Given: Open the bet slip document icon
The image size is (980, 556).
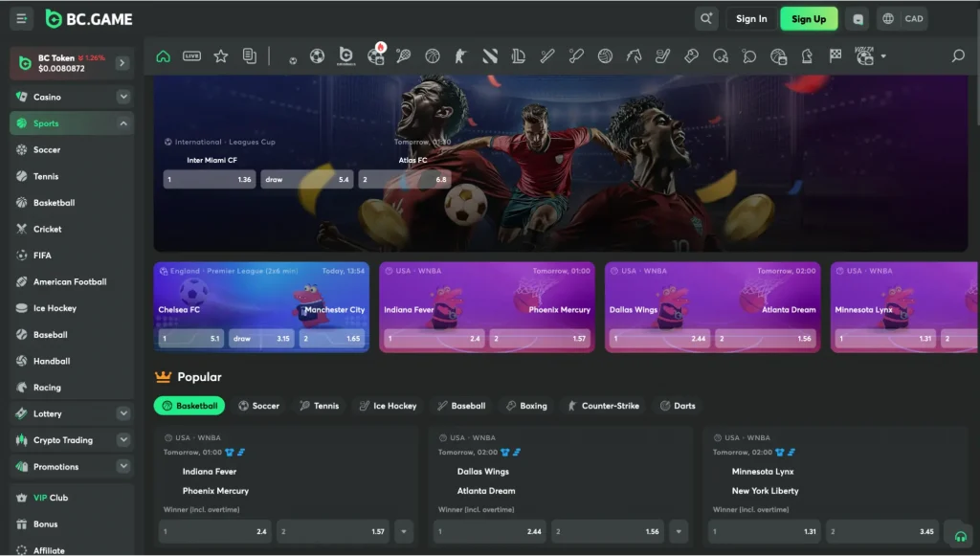Looking at the screenshot, I should click(x=249, y=56).
